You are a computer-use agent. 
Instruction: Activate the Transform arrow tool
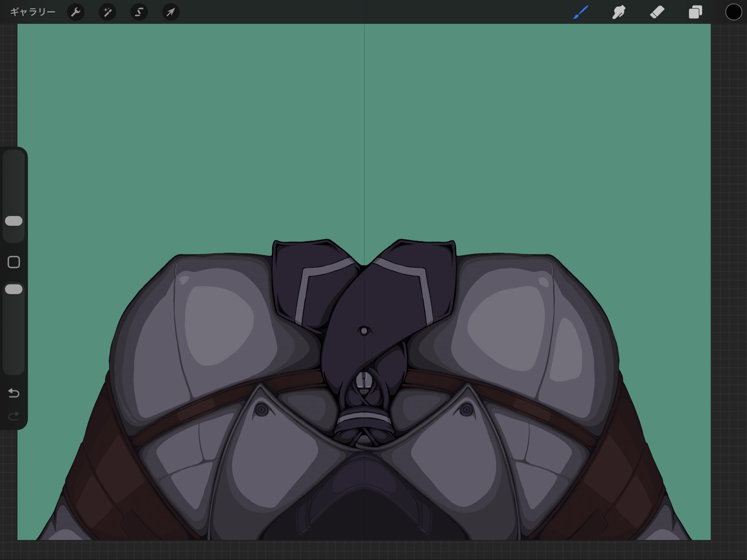170,12
